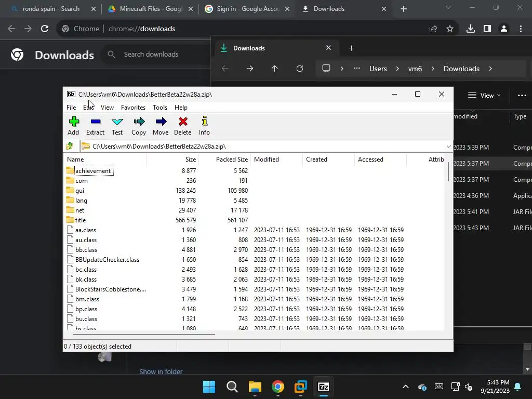Open Chrome's share page icon
This screenshot has width=532, height=399.
coord(433,29)
